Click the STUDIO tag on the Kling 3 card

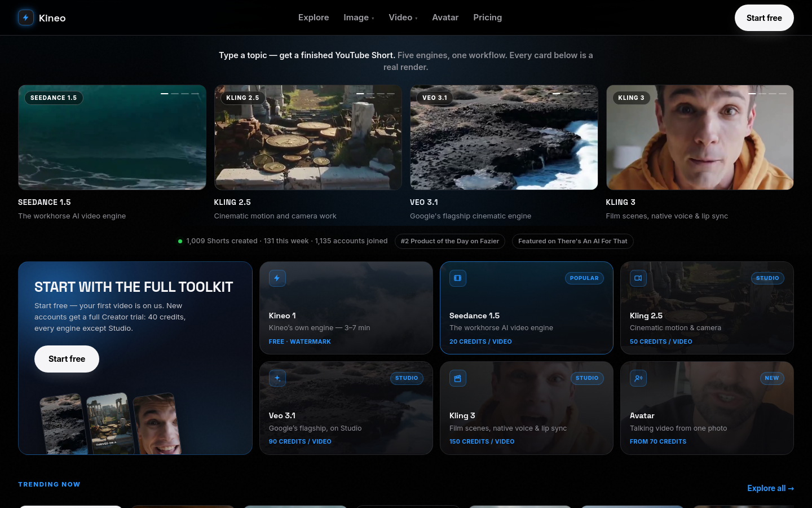pos(587,378)
